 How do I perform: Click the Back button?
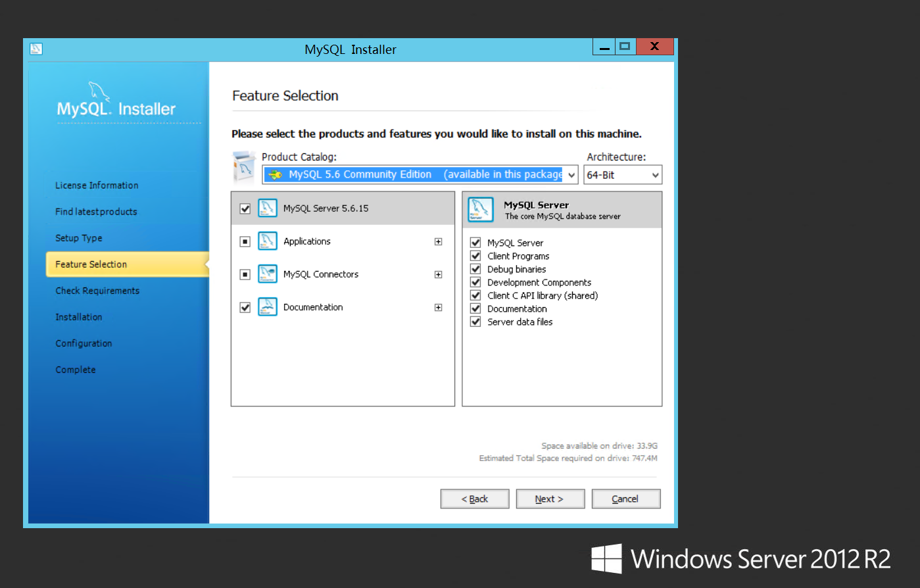(475, 499)
